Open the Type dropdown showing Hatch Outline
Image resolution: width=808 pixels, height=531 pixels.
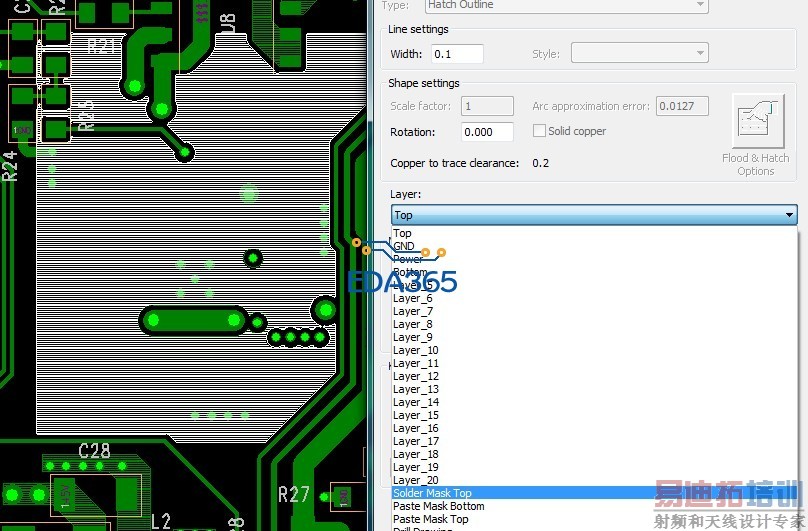coord(567,6)
